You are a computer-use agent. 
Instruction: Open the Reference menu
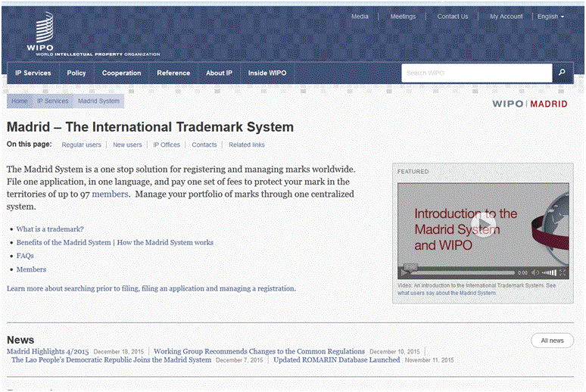tap(173, 73)
